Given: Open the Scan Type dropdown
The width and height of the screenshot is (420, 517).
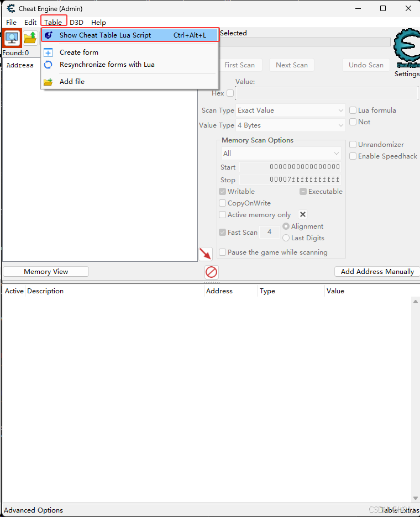Looking at the screenshot, I should pos(290,110).
